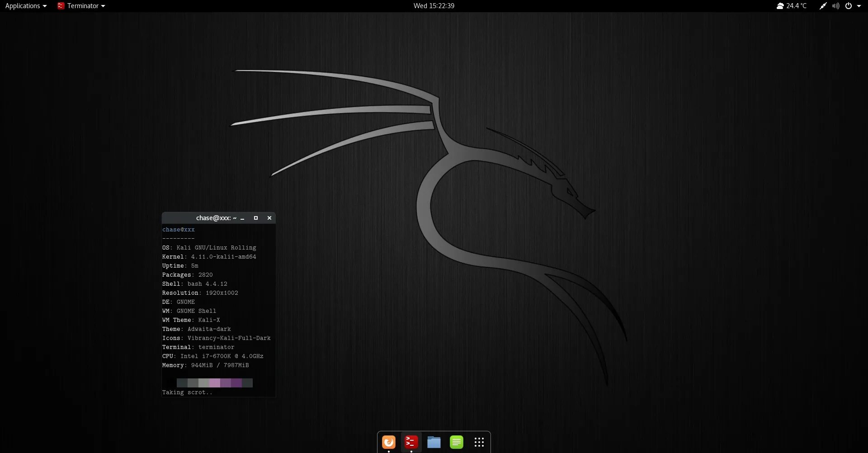Launch Firefox from the dock
This screenshot has width=868, height=453.
click(389, 442)
